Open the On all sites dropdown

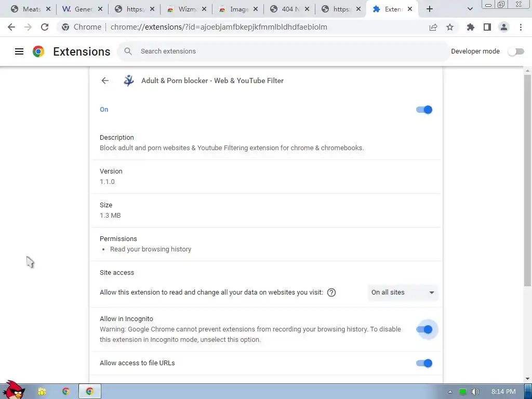pyautogui.click(x=403, y=292)
